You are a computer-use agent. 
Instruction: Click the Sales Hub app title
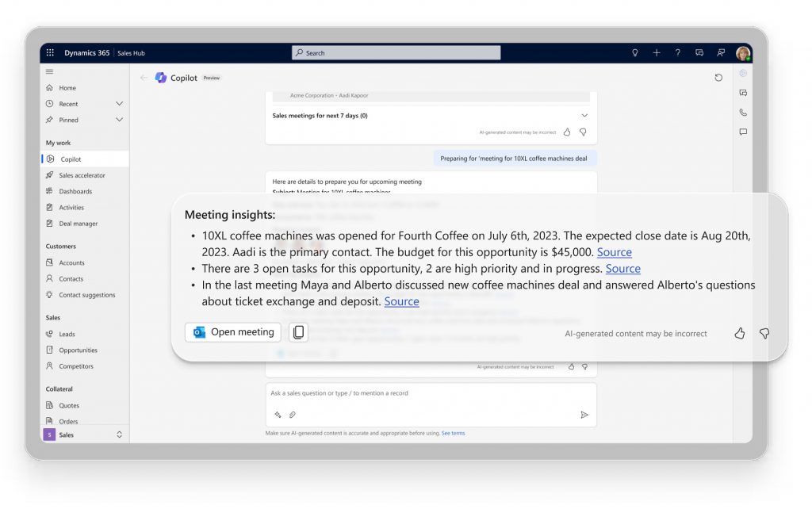point(131,53)
